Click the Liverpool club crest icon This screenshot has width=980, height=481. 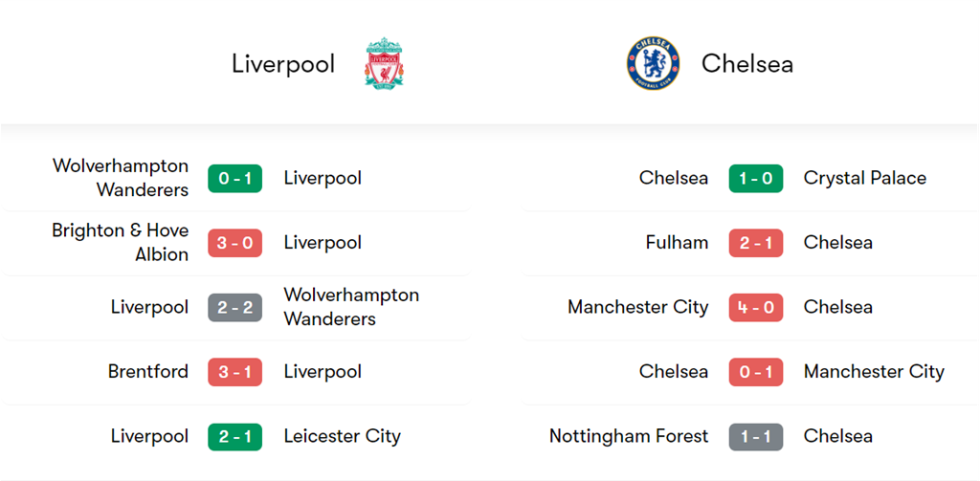[x=384, y=64]
